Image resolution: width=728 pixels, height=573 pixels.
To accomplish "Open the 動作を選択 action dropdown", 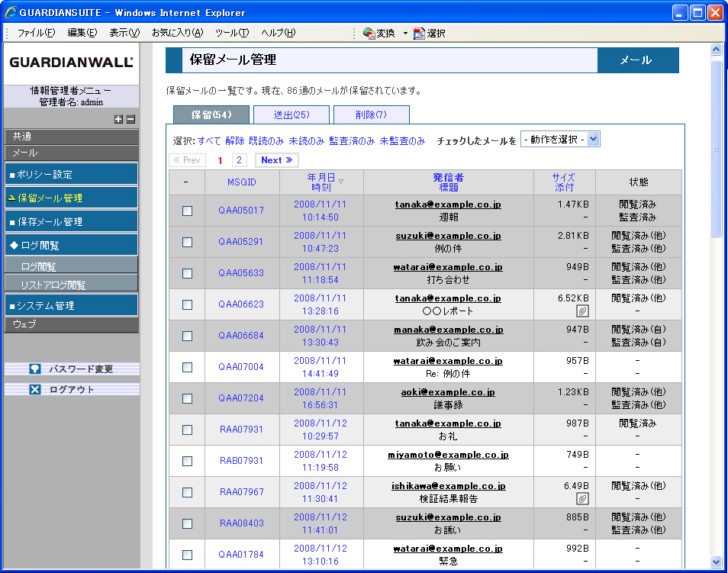I will coord(560,140).
